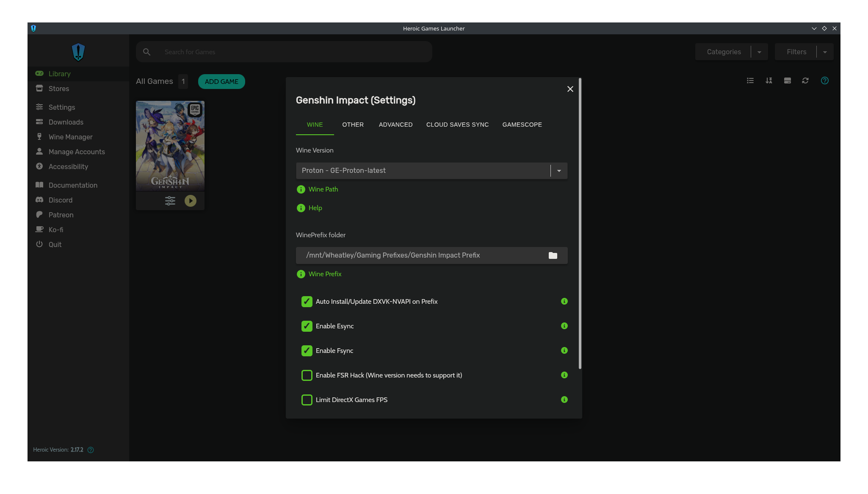Open the library help question-mark icon
The width and height of the screenshot is (868, 494).
[x=824, y=80]
